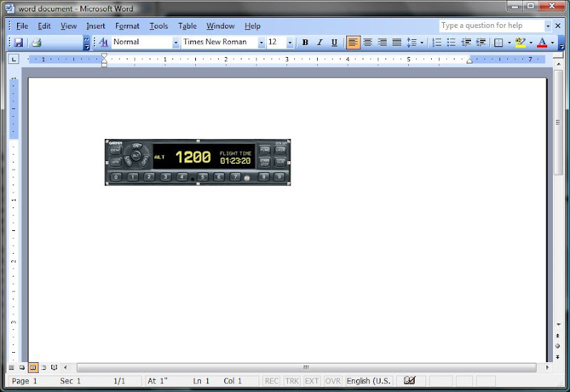Toggle Underline formatting

334,43
